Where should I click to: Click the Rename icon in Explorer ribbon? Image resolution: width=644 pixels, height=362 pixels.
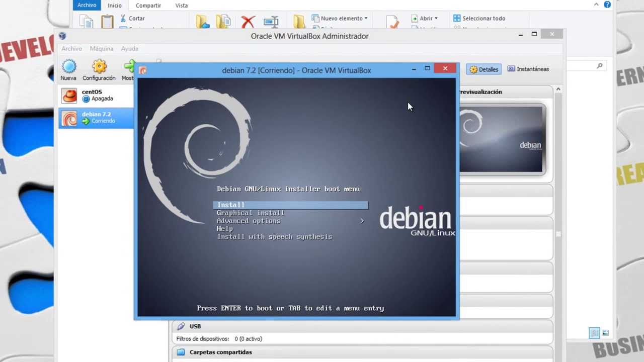tap(271, 22)
